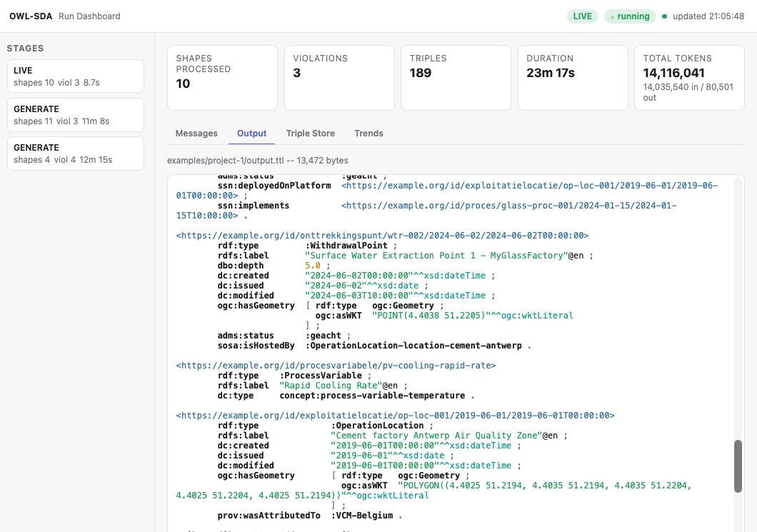757x532 pixels.
Task: Click the onttrekkingspunt/wtr-002 URI
Action: [382, 236]
